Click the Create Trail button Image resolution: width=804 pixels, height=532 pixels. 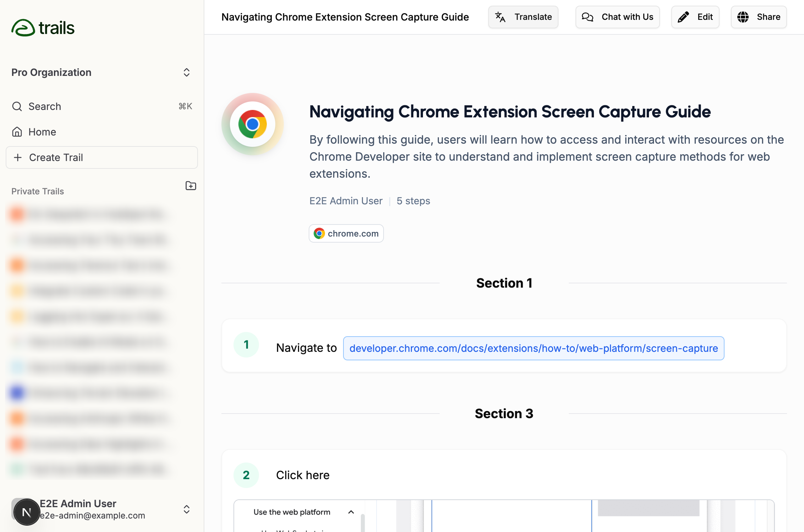click(x=101, y=157)
